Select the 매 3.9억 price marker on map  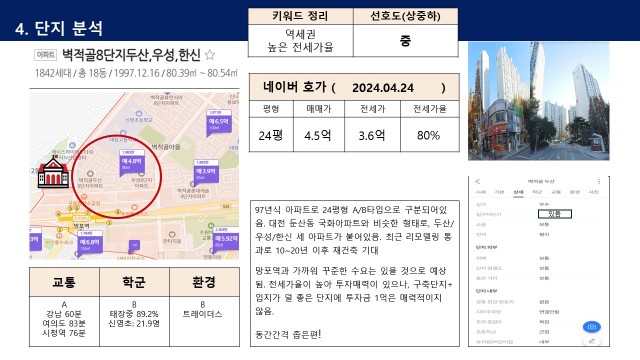pos(206,171)
